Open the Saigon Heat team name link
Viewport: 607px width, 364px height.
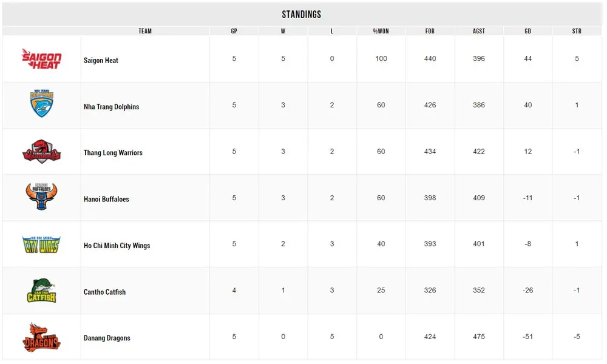[x=101, y=61]
